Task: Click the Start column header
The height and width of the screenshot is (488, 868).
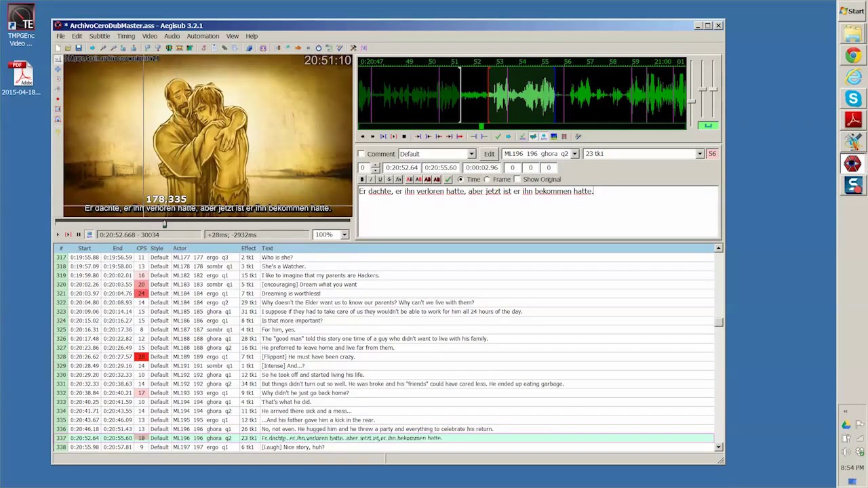Action: (84, 248)
